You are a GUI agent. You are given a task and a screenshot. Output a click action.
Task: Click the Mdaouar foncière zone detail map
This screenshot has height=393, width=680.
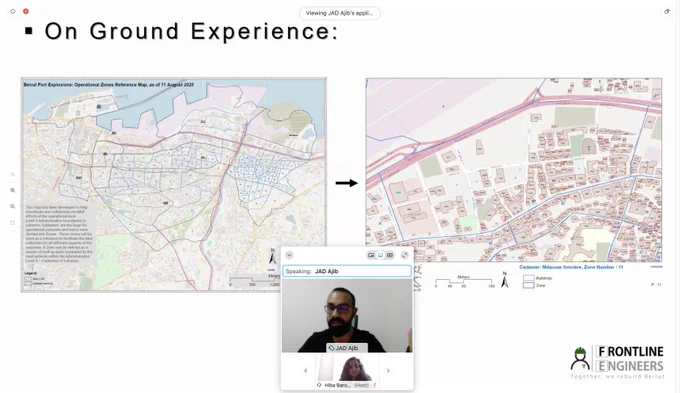[514, 170]
